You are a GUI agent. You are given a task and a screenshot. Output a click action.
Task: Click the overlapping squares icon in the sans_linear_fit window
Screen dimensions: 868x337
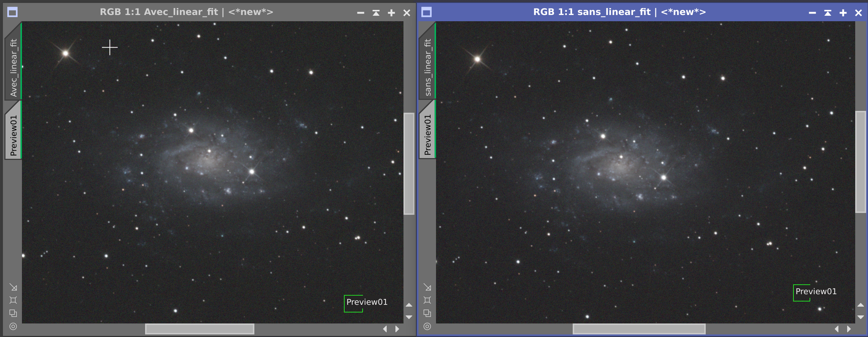click(427, 313)
